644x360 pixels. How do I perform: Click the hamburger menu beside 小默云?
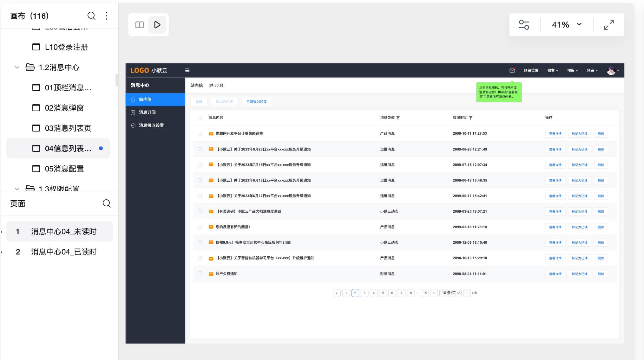[x=187, y=70]
